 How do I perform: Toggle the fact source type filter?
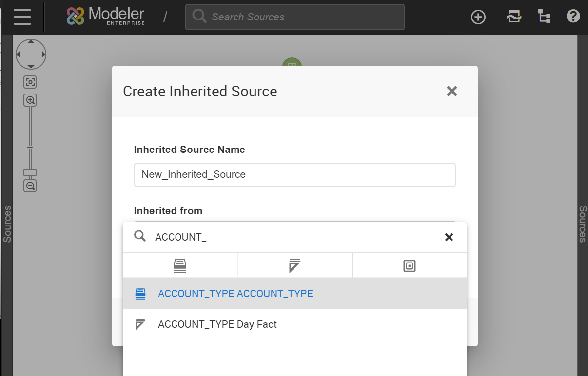294,265
